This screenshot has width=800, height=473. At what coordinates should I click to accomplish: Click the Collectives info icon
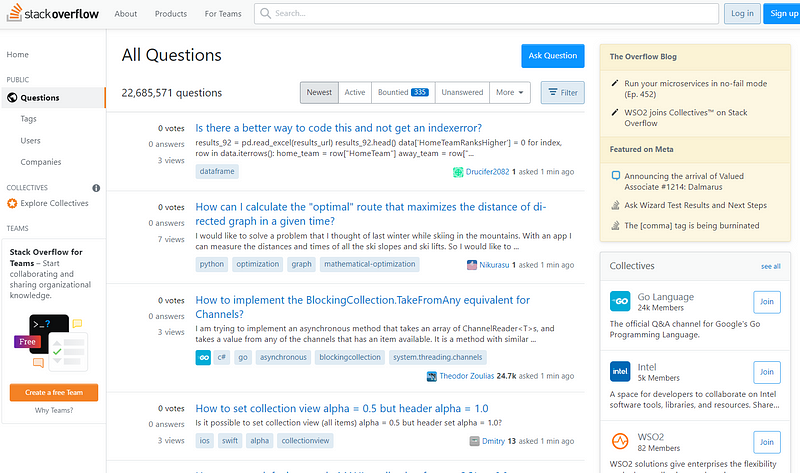click(x=96, y=188)
